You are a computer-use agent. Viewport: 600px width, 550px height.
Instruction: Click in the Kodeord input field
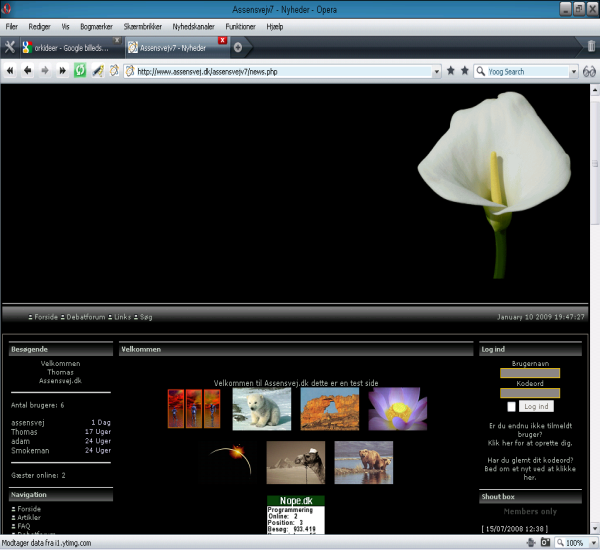point(530,393)
